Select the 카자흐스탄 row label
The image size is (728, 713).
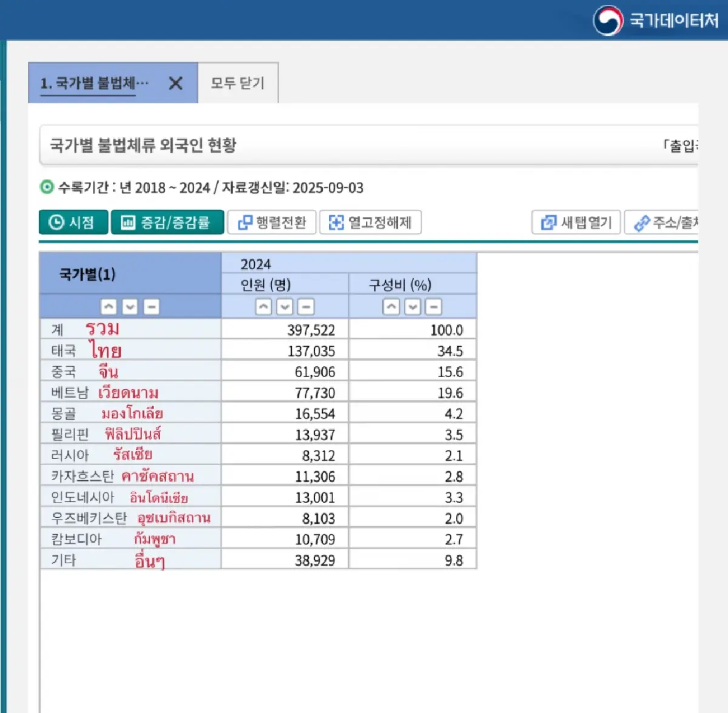point(83,476)
